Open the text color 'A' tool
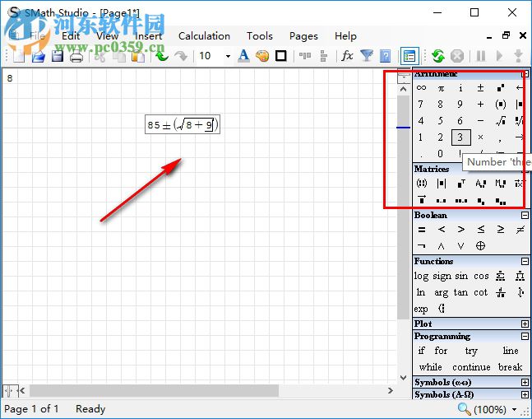The image size is (532, 419). (x=243, y=56)
